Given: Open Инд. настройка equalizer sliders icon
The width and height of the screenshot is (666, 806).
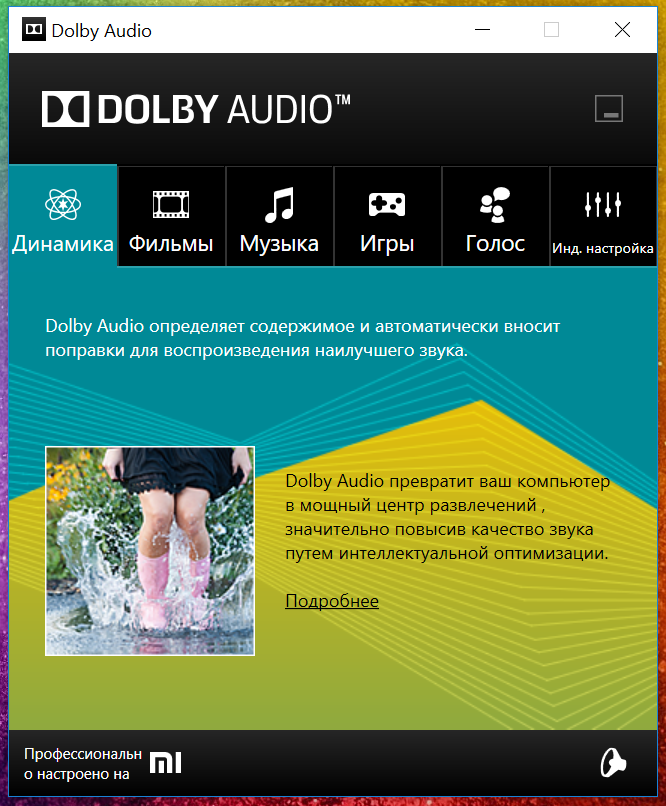Looking at the screenshot, I should coord(603,205).
